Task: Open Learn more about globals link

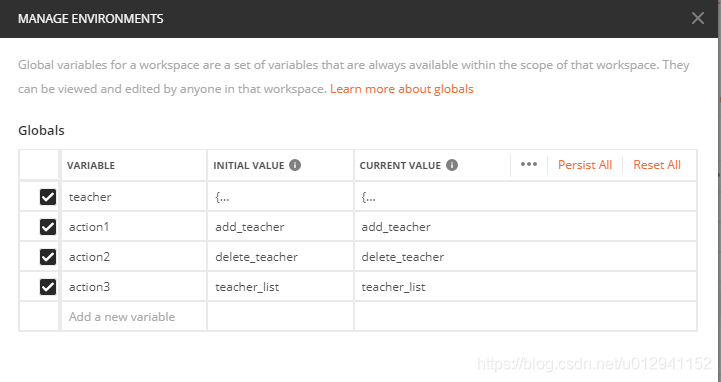Action: 401,89
